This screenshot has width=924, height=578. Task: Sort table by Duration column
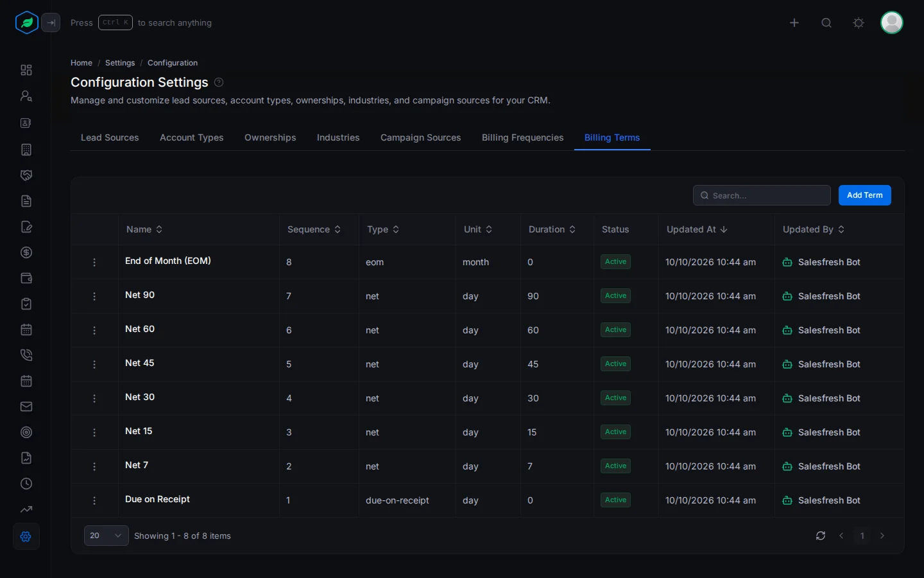tap(552, 229)
